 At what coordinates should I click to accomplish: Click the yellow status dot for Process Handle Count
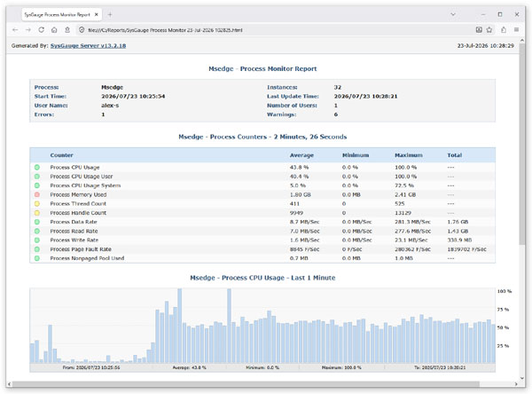pos(37,213)
